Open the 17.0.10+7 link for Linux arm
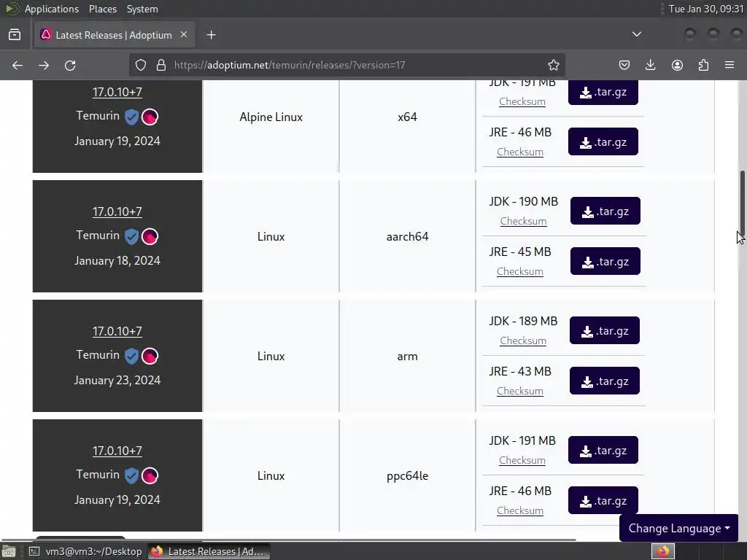Image resolution: width=747 pixels, height=560 pixels. click(117, 331)
